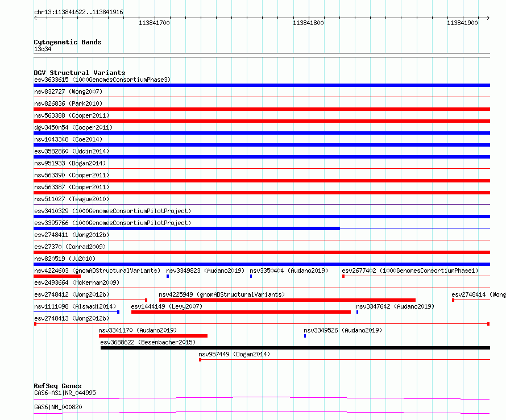Click the small blue marker of nsv3349526
The height and width of the screenshot is (420, 506).
pyautogui.click(x=305, y=336)
